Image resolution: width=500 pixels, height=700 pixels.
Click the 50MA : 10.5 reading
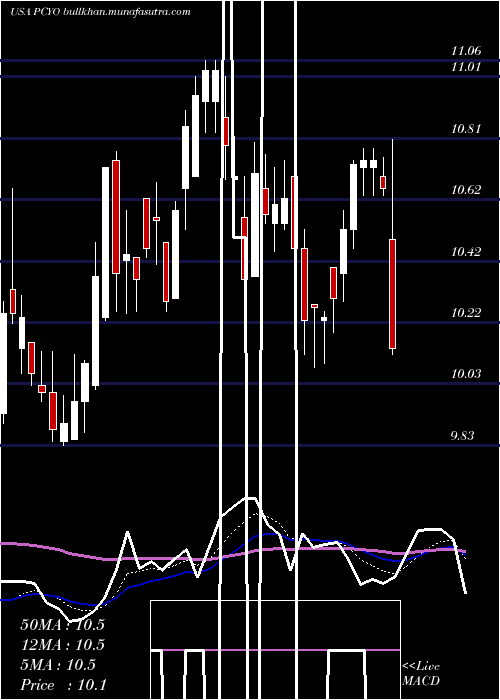click(x=62, y=625)
